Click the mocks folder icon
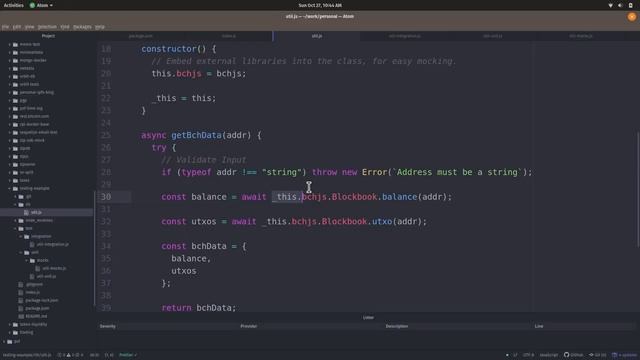 point(32,260)
